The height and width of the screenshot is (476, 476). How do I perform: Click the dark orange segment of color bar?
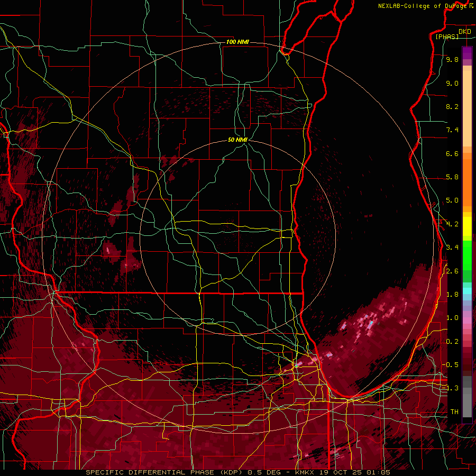point(467,182)
